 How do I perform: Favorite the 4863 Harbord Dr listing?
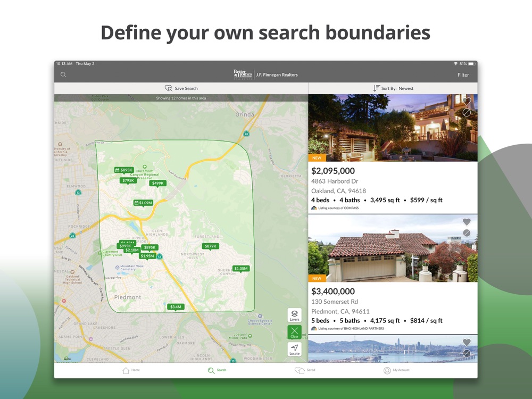pos(467,101)
